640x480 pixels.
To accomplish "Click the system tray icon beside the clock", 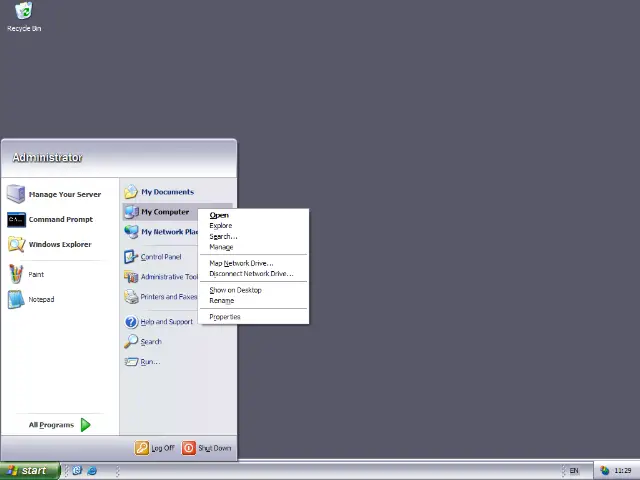I will point(604,471).
